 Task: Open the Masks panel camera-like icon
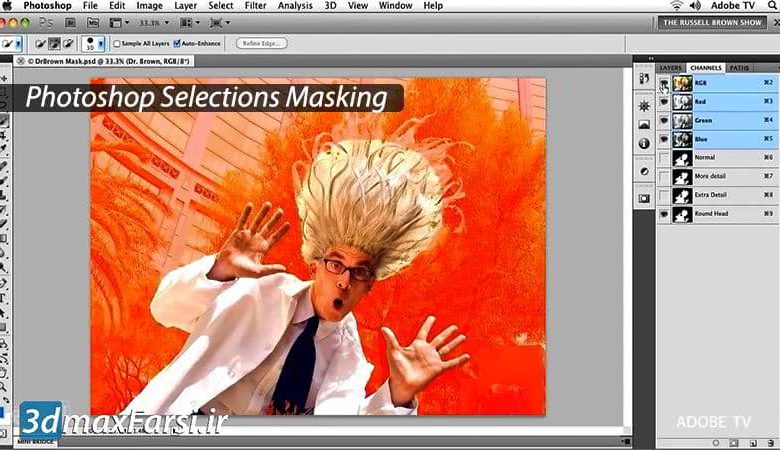coord(644,198)
